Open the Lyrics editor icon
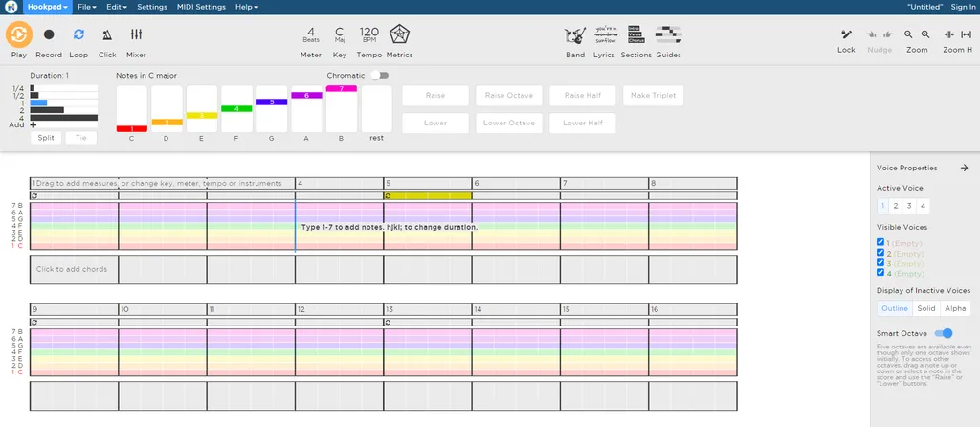This screenshot has height=427, width=980. [x=604, y=35]
